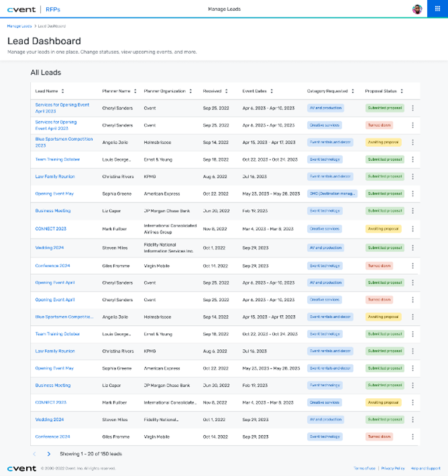The image size is (448, 476).
Task: Click the Showing 1 - 20 of 150 leads text
Action: [91, 454]
